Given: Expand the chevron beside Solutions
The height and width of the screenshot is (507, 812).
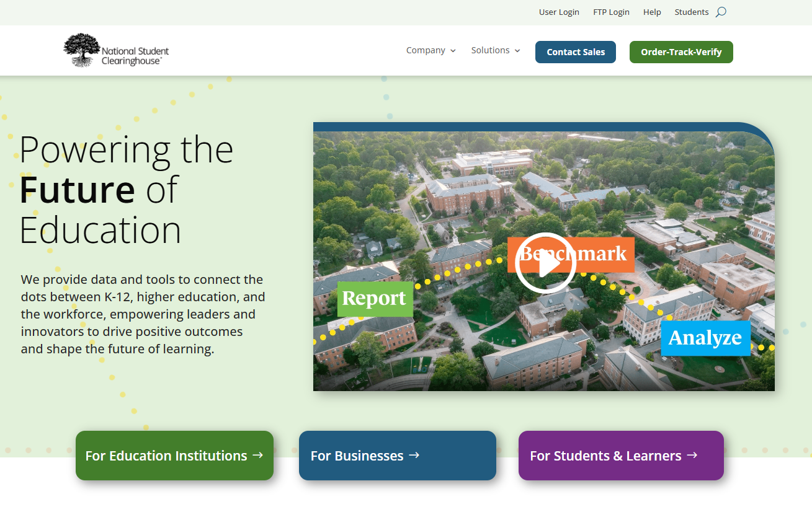Looking at the screenshot, I should [517, 51].
